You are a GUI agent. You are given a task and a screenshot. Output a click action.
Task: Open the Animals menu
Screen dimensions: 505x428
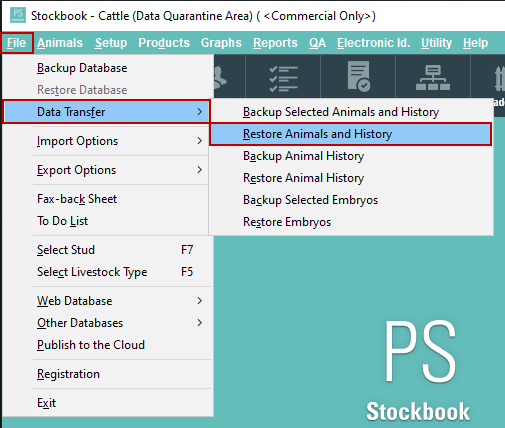tap(60, 43)
